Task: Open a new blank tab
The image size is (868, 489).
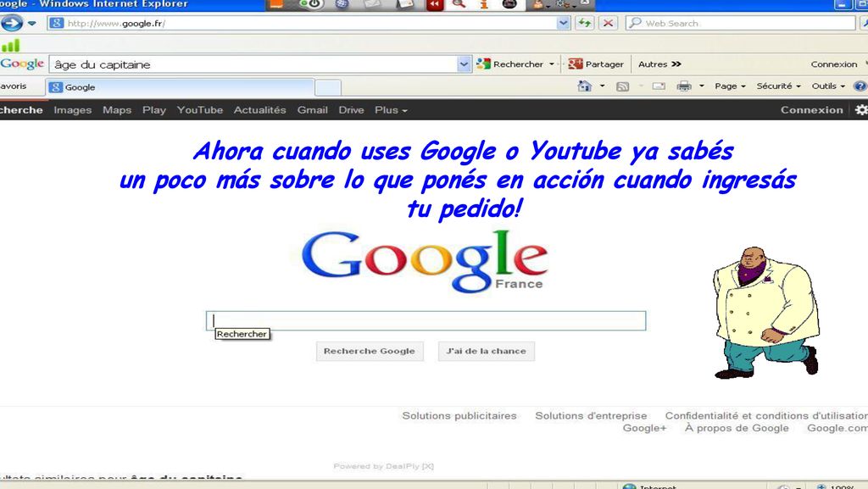Action: [328, 87]
